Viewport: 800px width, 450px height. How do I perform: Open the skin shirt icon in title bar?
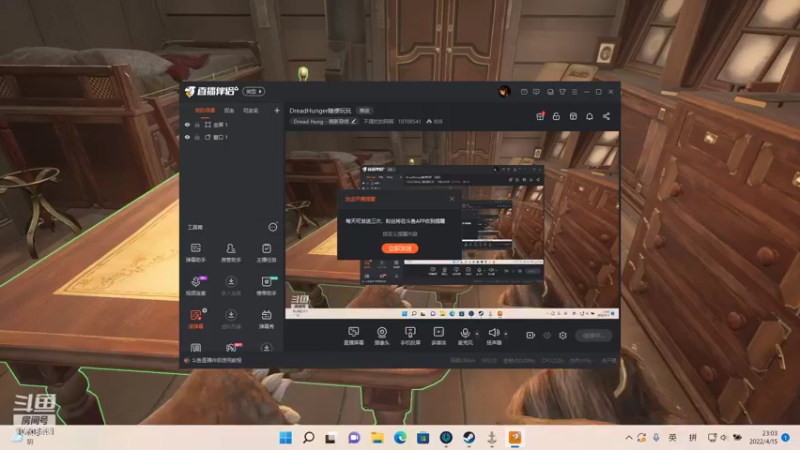tap(562, 92)
